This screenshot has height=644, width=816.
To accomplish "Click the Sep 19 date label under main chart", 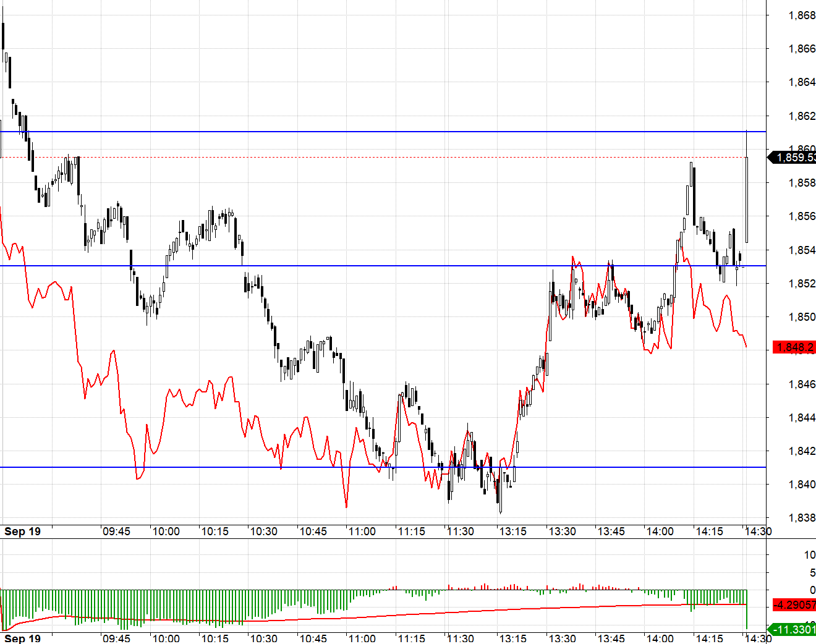I will click(23, 532).
